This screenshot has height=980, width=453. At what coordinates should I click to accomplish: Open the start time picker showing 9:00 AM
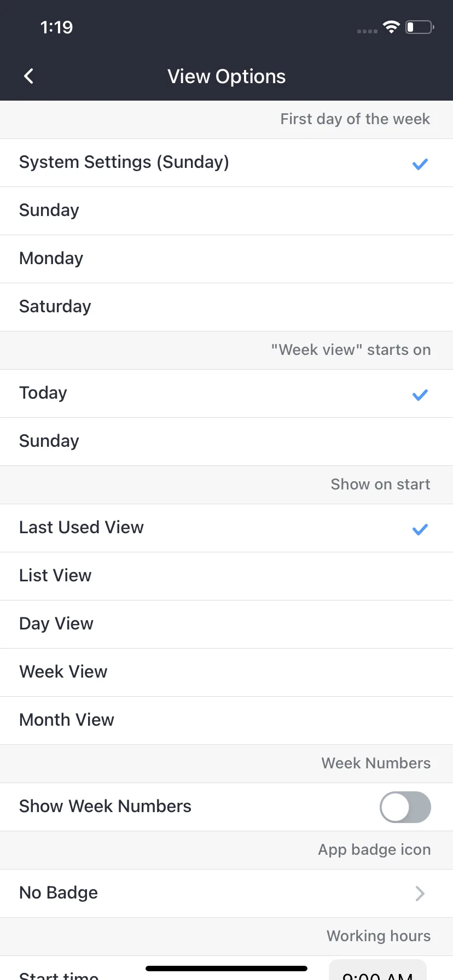click(377, 971)
